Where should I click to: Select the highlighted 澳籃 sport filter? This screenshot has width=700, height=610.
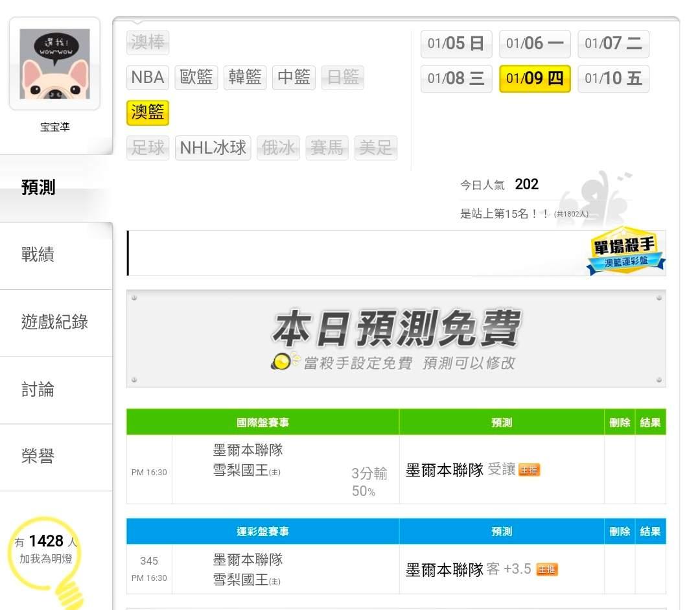(148, 113)
